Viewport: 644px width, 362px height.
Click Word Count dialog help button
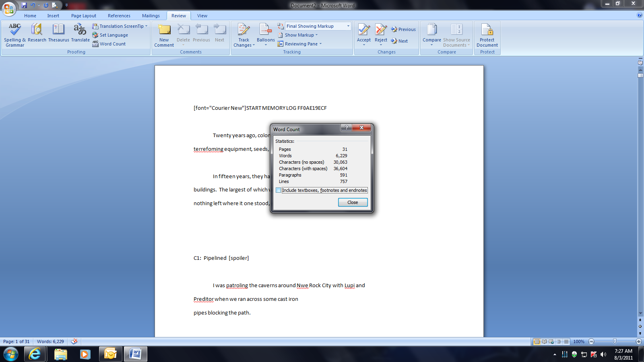coord(346,128)
